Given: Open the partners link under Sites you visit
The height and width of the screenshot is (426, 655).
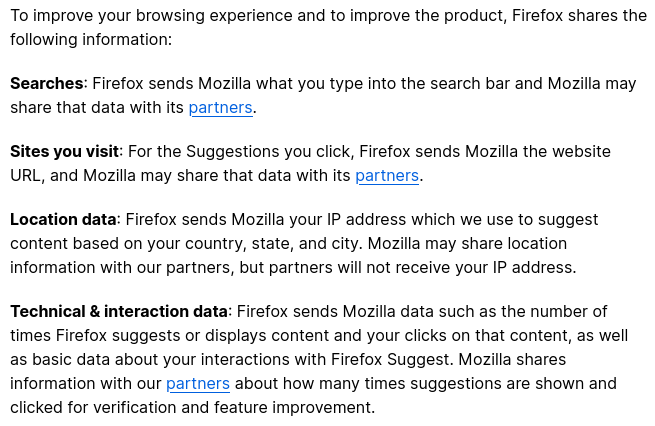Looking at the screenshot, I should (x=387, y=176).
